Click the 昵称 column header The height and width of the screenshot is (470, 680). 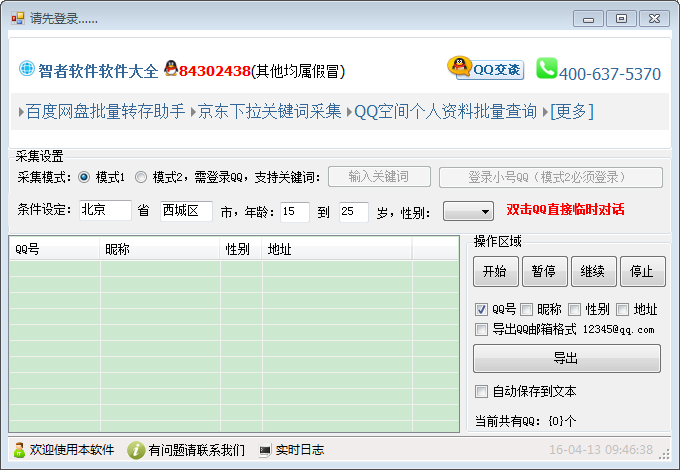(160, 249)
